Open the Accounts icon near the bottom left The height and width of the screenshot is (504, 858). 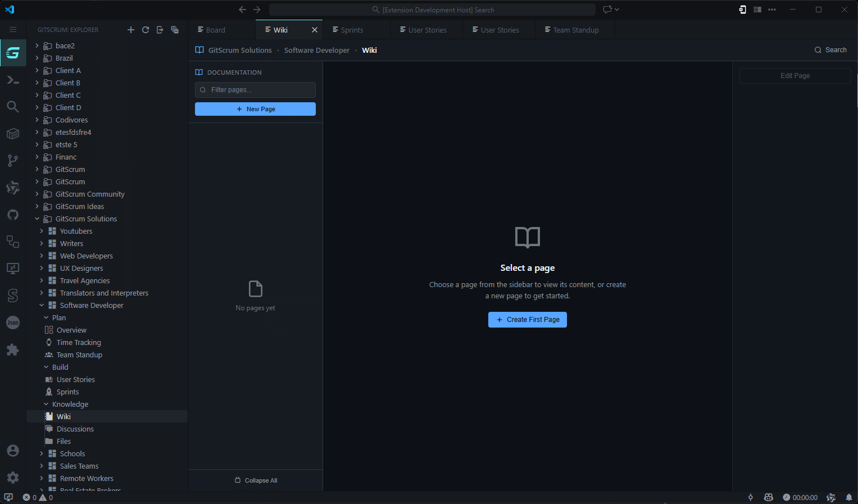tap(12, 450)
